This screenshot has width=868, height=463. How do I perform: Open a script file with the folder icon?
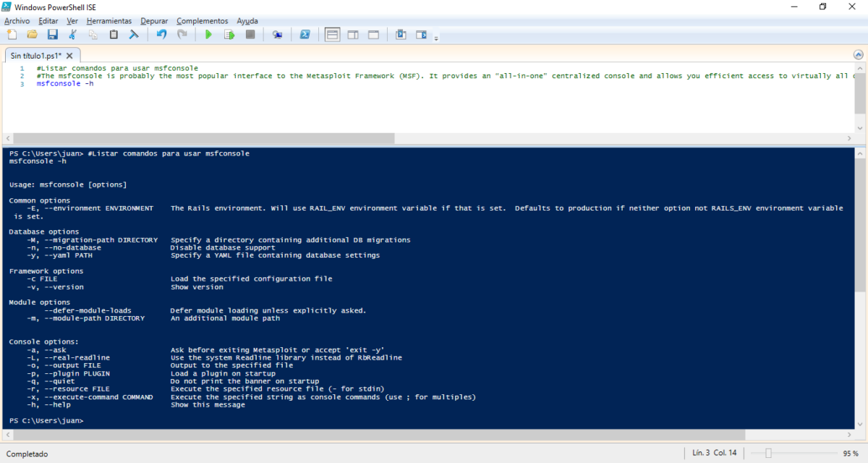click(32, 34)
